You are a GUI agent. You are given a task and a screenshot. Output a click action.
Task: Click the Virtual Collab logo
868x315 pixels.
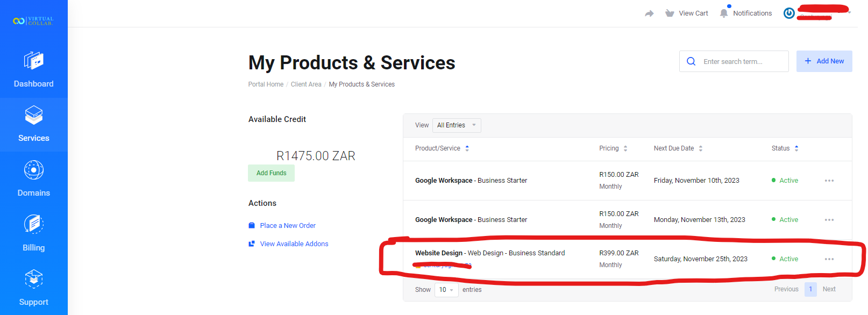(x=33, y=21)
